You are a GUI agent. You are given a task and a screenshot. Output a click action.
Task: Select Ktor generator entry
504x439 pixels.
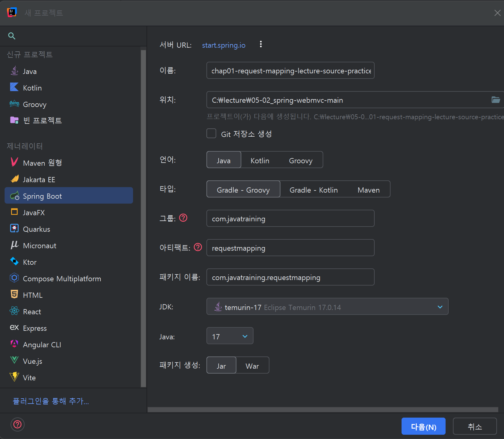coord(69,262)
